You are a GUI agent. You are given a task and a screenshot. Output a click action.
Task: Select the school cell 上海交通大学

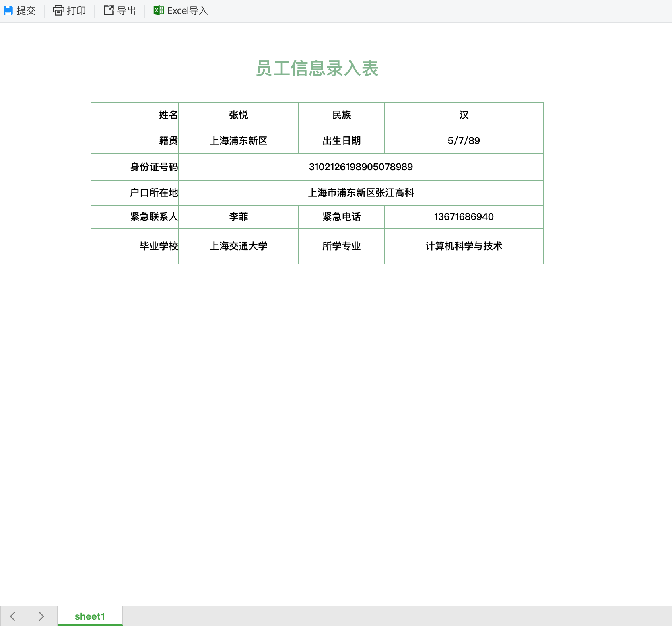239,246
